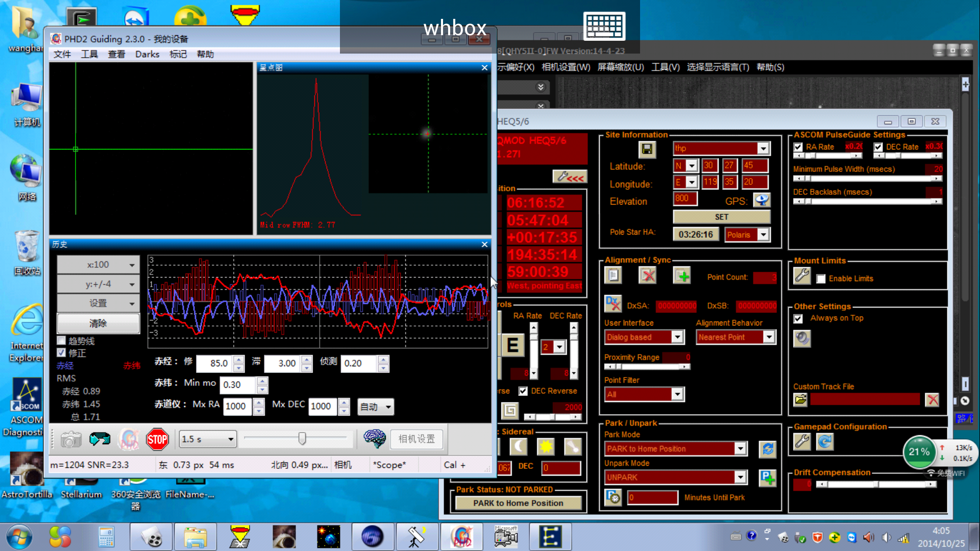Open the 标记 menu in PHD2
Image resolution: width=980 pixels, height=551 pixels.
click(178, 54)
